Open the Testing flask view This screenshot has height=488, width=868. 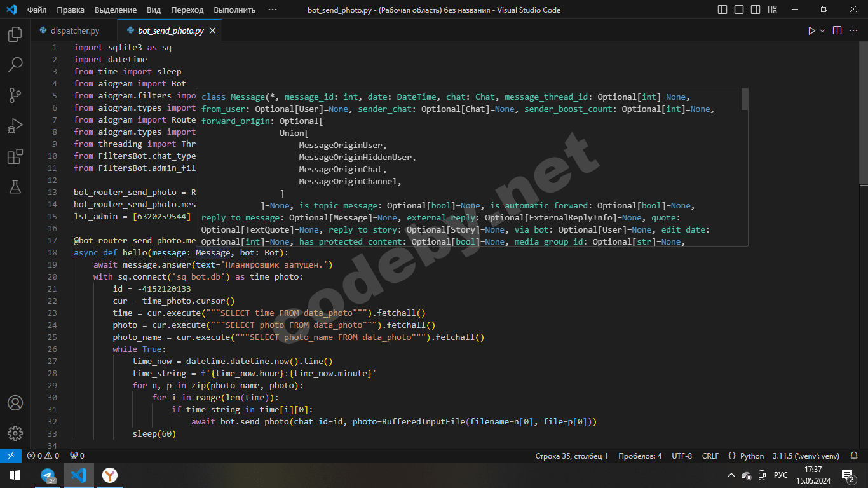[15, 187]
